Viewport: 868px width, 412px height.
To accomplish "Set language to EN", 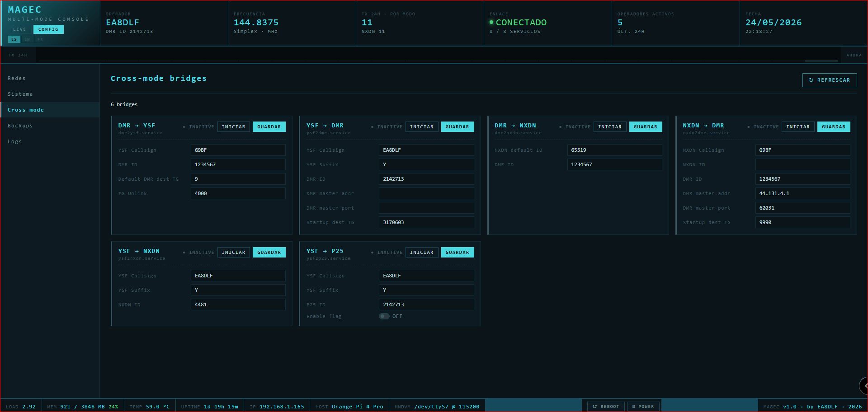I will [x=27, y=39].
